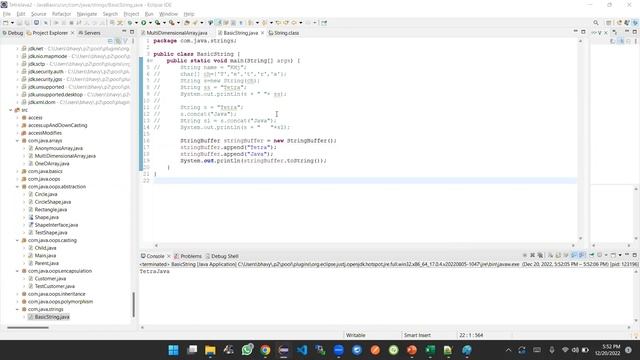Image resolution: width=640 pixels, height=360 pixels.
Task: Select TestCustomer.java in the tree
Action: pyautogui.click(x=55, y=287)
